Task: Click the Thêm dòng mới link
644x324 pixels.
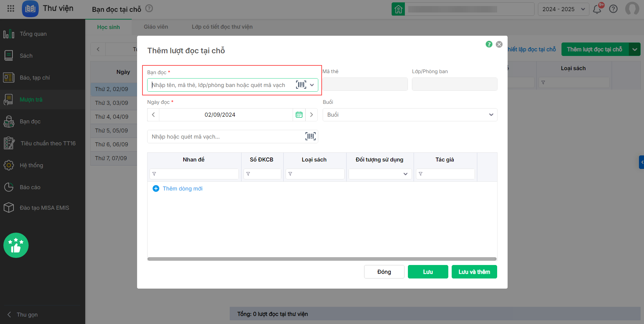Action: click(183, 188)
